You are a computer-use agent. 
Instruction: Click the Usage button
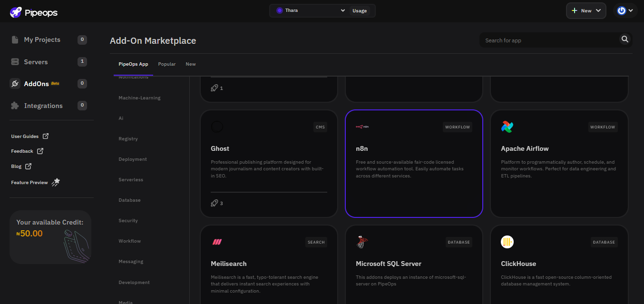pos(360,10)
